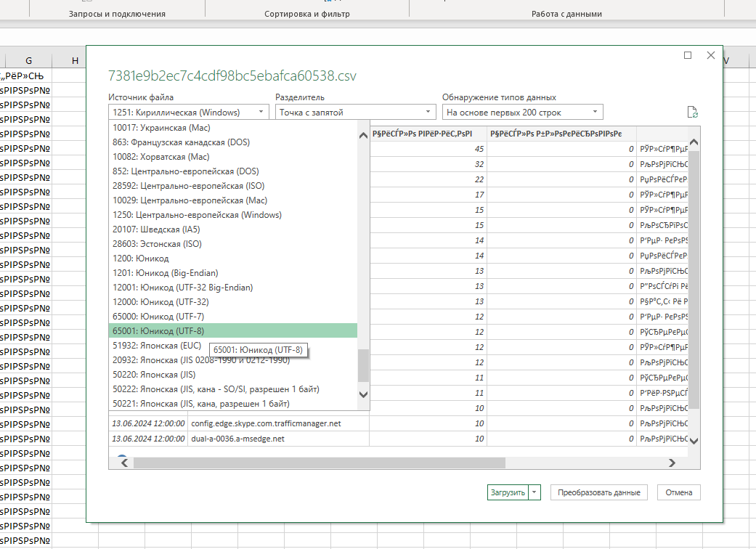
Task: Choose 51932: Японская (EUC) encoding
Action: click(x=157, y=346)
